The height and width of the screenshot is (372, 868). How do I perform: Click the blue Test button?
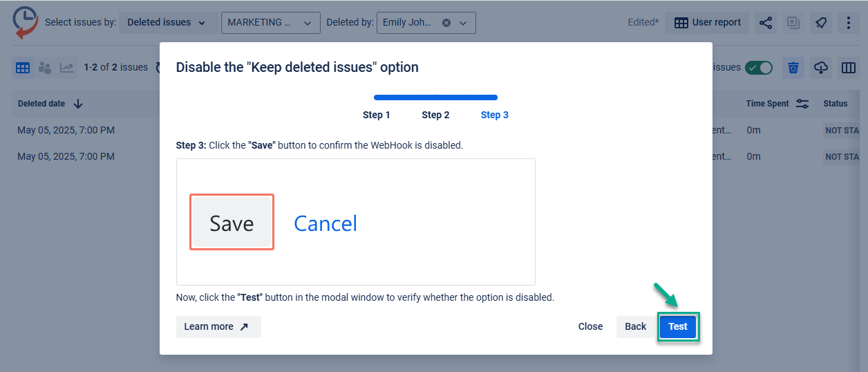coord(678,327)
